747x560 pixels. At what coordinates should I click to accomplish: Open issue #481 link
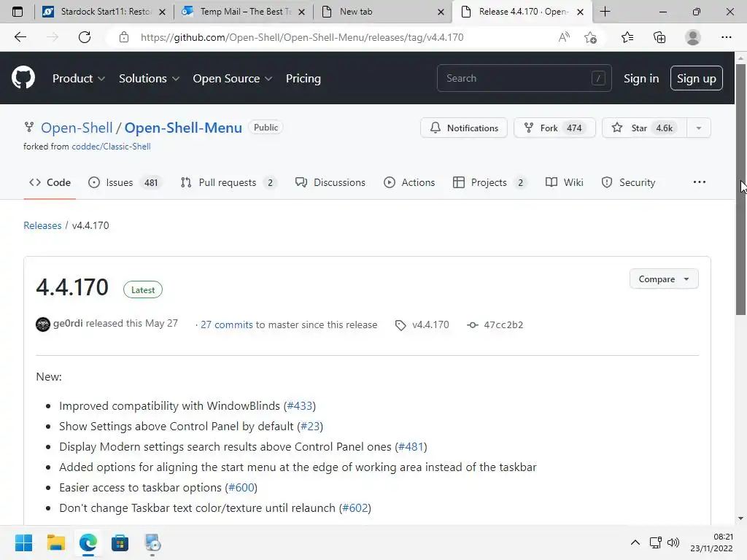point(411,447)
